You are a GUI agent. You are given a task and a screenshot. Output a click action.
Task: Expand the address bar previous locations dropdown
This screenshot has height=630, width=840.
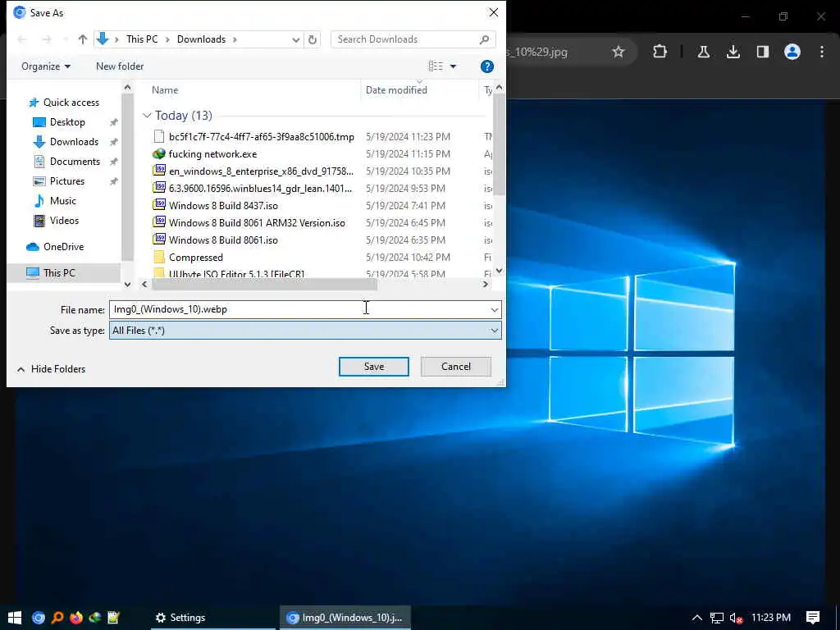tap(295, 39)
